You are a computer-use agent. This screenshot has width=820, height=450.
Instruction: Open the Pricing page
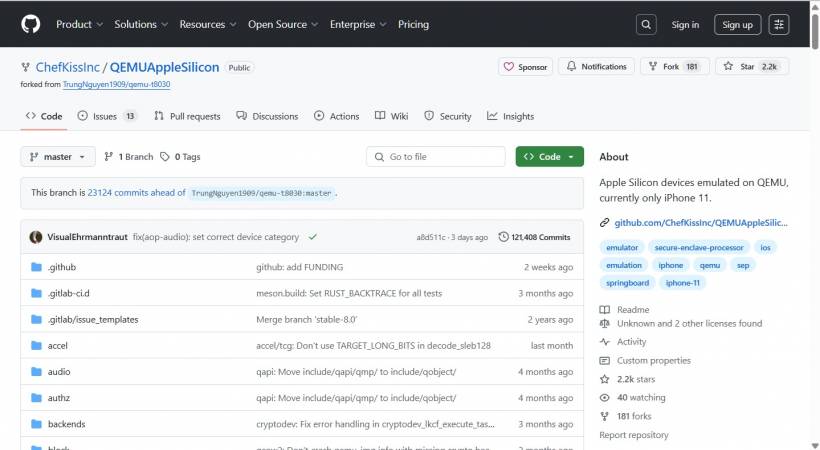tap(413, 24)
